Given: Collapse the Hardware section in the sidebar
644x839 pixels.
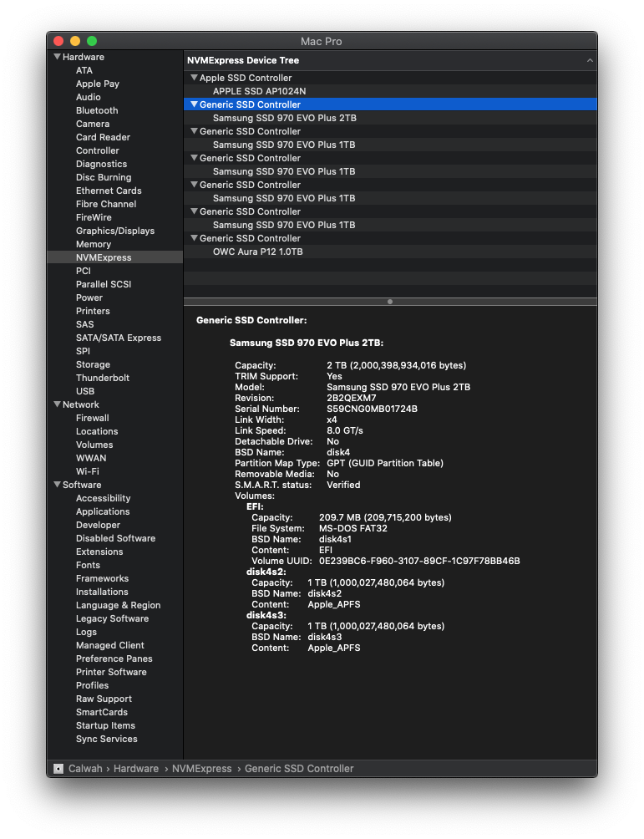Looking at the screenshot, I should [x=58, y=56].
